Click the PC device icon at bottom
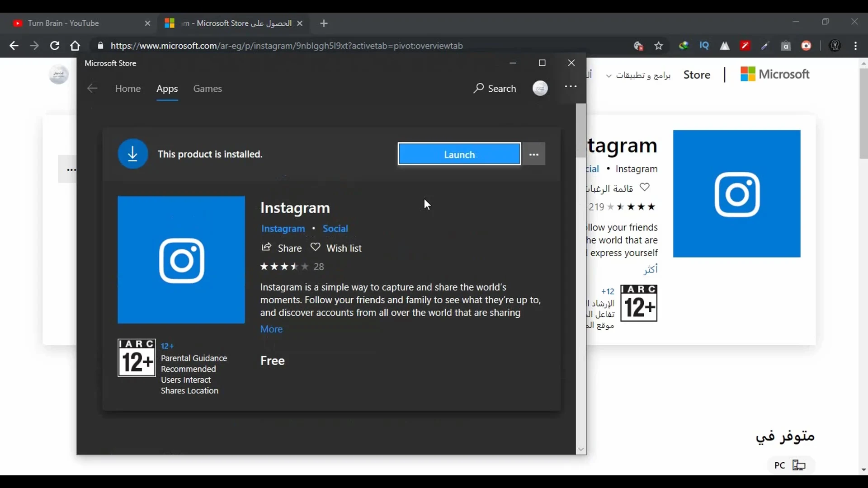The width and height of the screenshot is (868, 488). tap(799, 465)
